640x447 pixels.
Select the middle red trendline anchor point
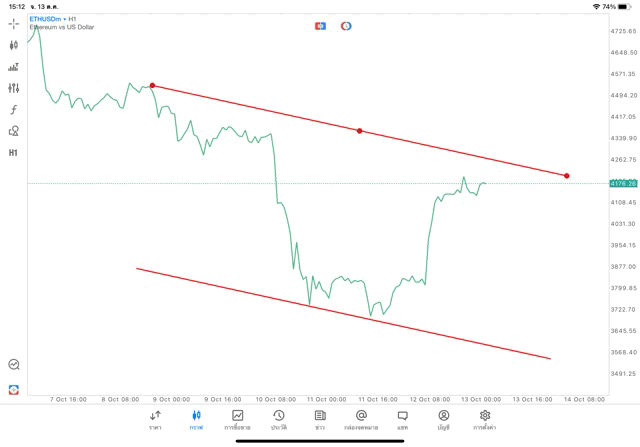pos(359,131)
